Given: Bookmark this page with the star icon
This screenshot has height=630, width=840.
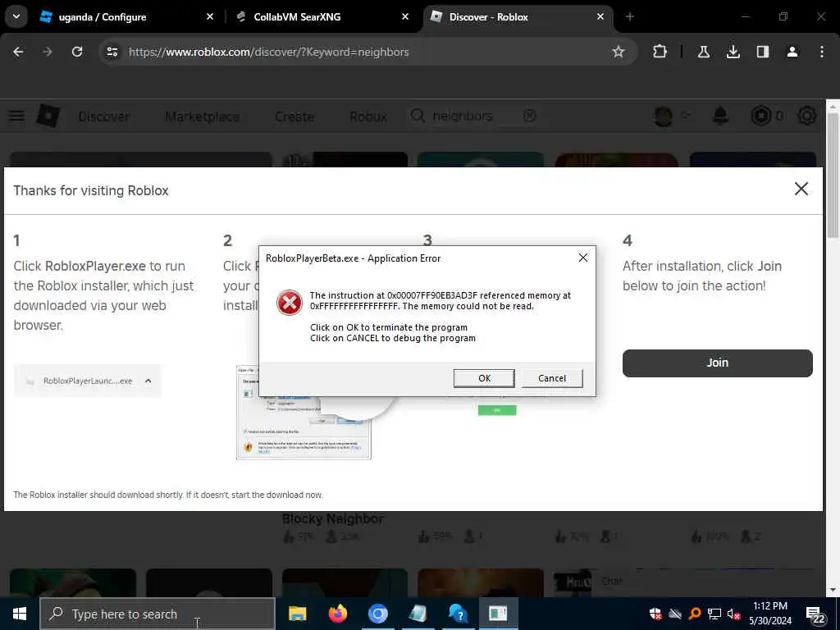Looking at the screenshot, I should (619, 52).
